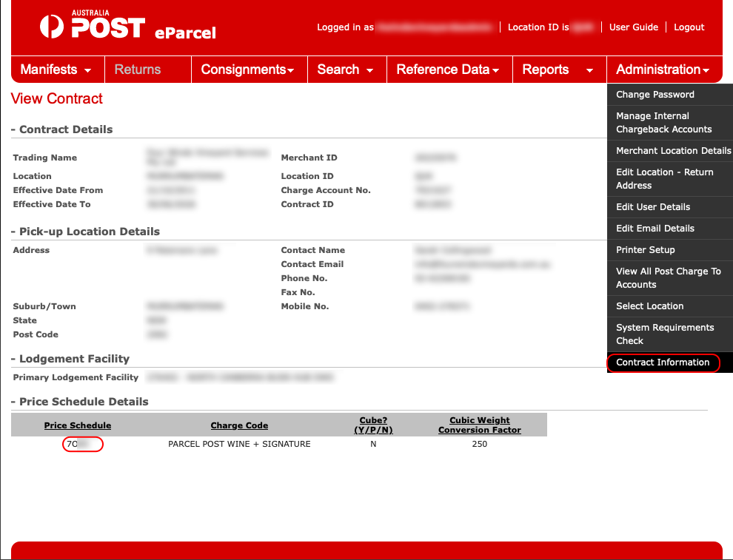
Task: Click the Mobile No. label
Action: 305,306
